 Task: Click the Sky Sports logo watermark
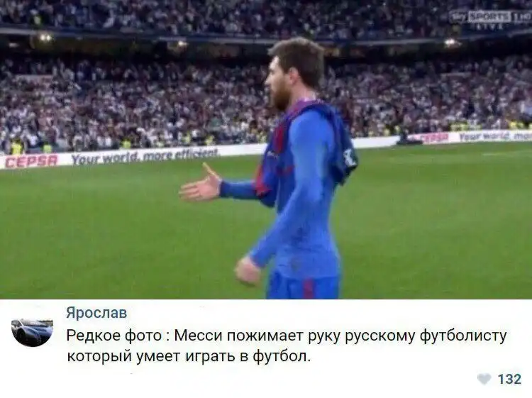(x=490, y=17)
